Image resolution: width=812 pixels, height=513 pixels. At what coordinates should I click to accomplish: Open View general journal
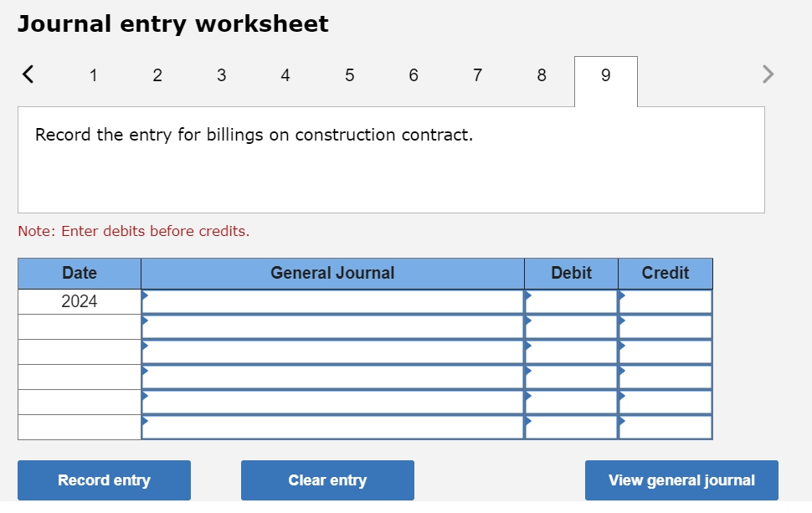click(x=681, y=480)
